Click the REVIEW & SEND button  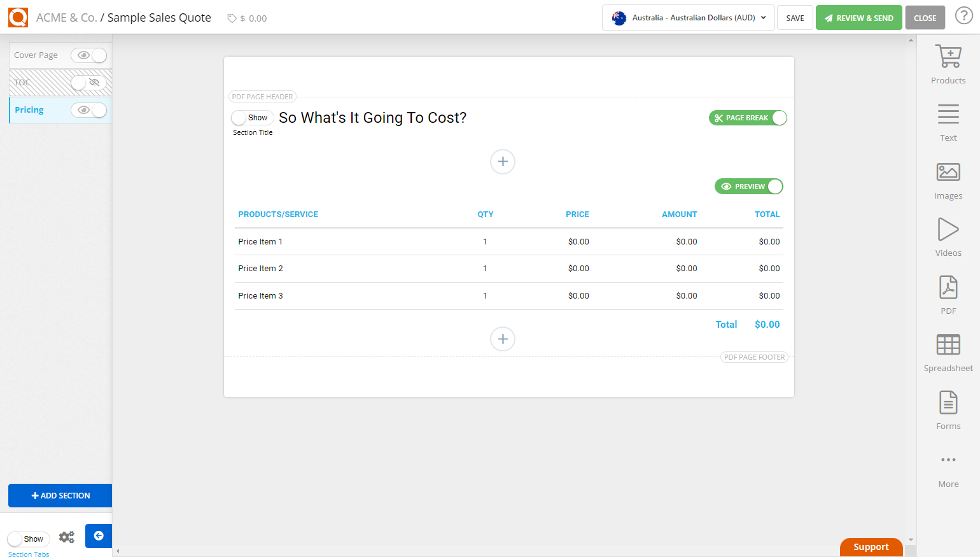858,17
